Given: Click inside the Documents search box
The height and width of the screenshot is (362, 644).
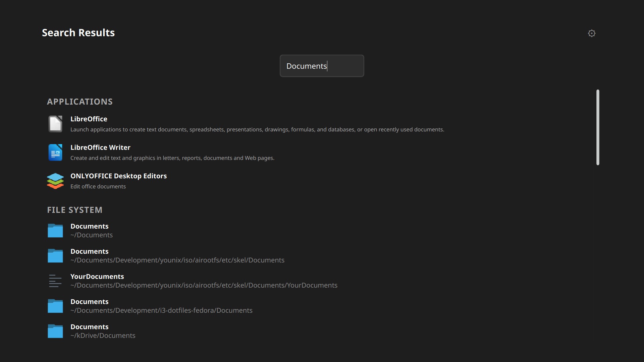Looking at the screenshot, I should click(x=322, y=66).
